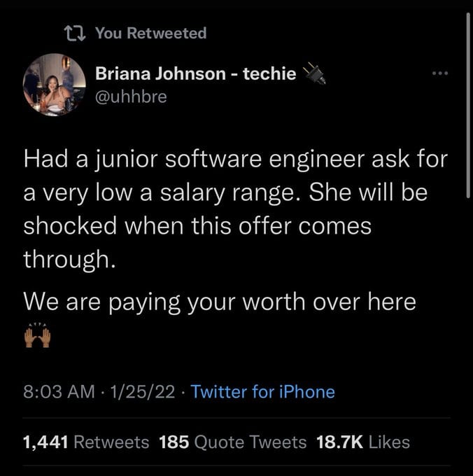Open the 'Briana Johnson - techie' display name

coord(196,73)
